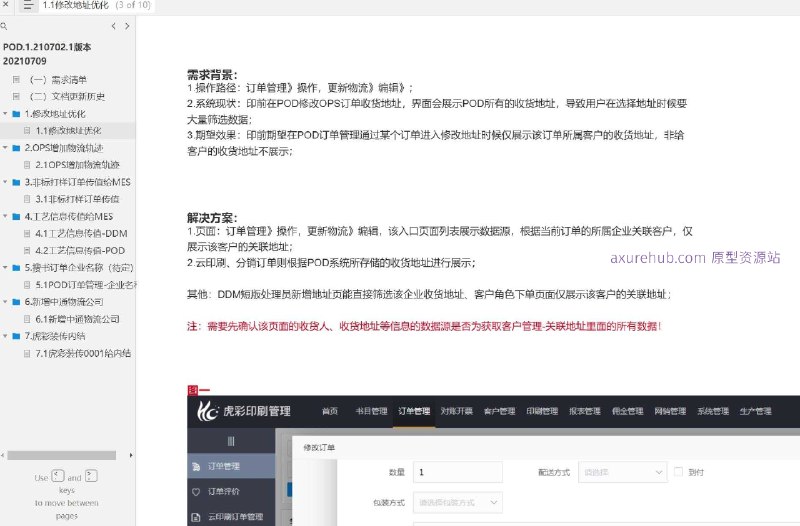Open page 6.1新增中通物流公司

click(x=78, y=319)
